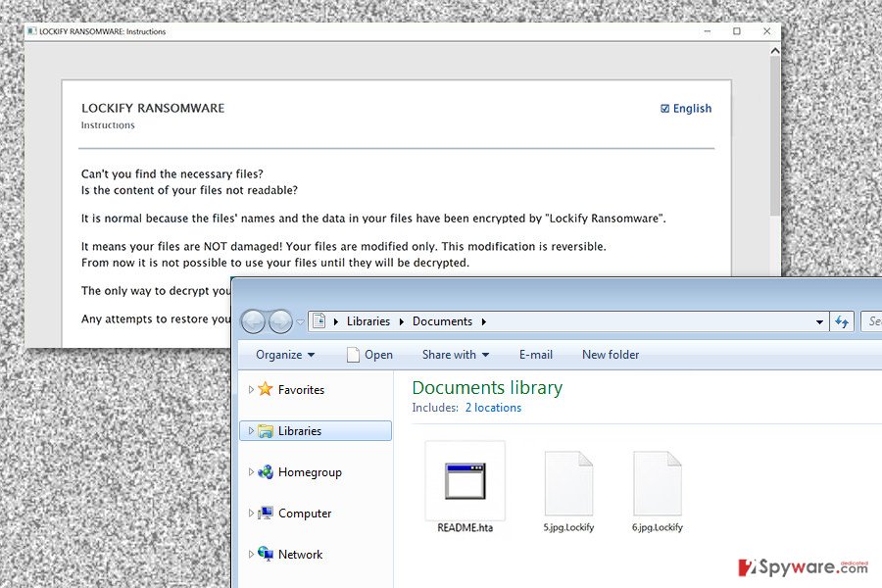Minimize the Lockify Ransomware window
This screenshot has height=588, width=882.
point(707,31)
